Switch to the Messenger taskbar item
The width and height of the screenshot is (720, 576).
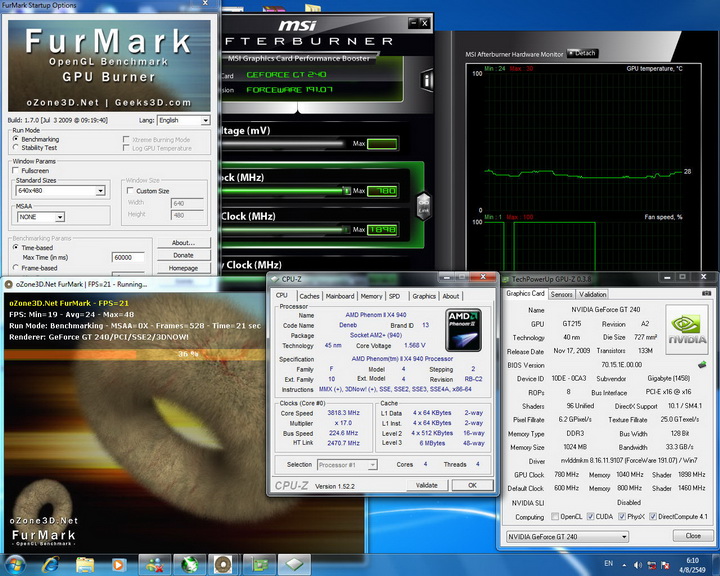click(x=155, y=564)
